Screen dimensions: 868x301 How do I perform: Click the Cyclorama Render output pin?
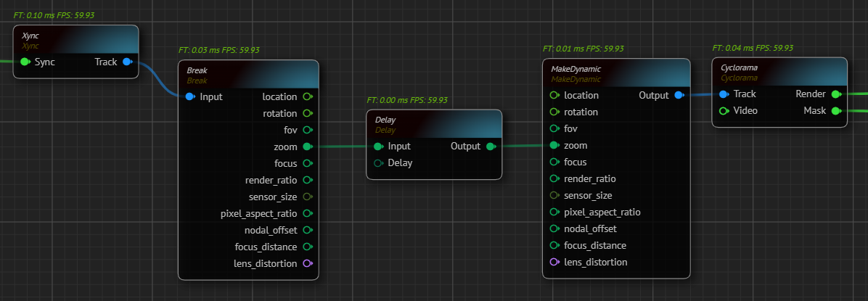pos(835,94)
